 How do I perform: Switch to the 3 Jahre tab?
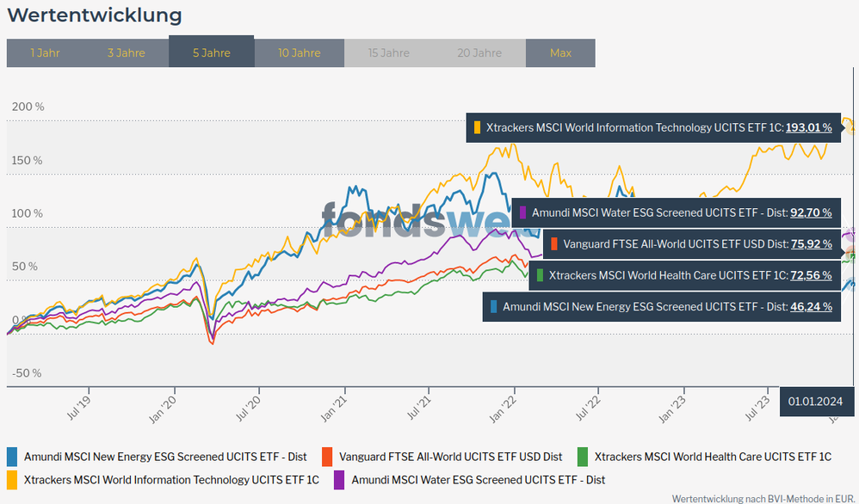(x=126, y=53)
